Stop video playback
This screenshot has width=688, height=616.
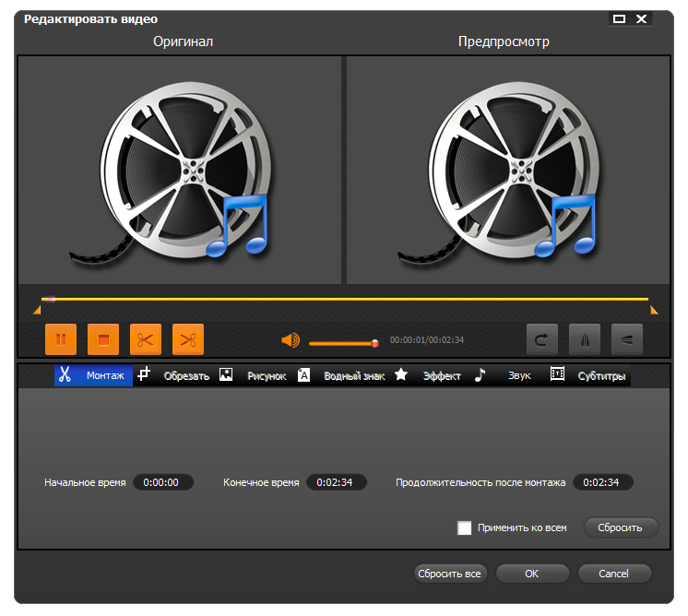tap(103, 339)
